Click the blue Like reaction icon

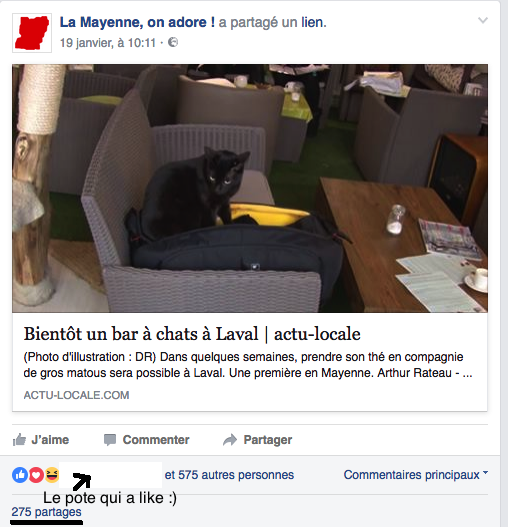[x=20, y=475]
